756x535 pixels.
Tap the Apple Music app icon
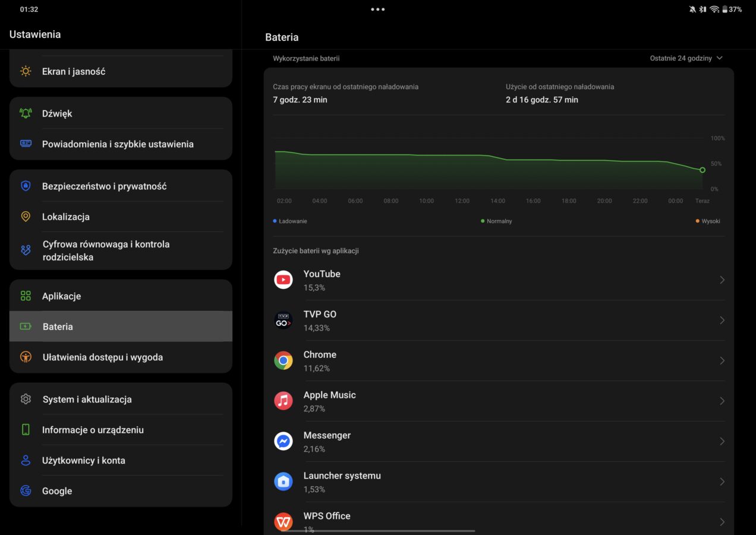[x=283, y=401]
